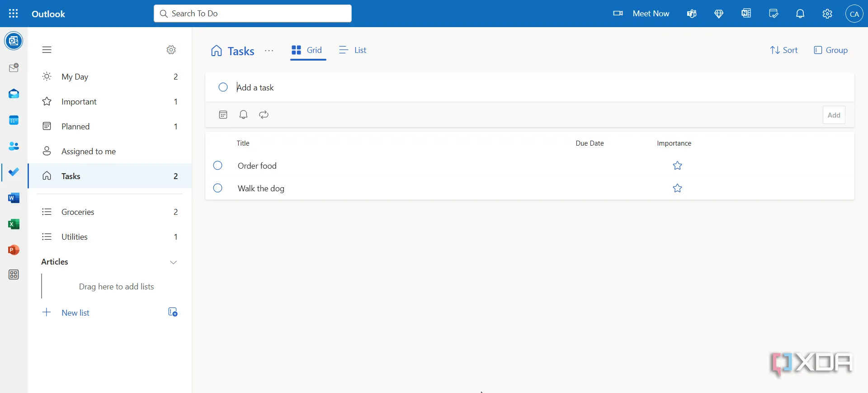Mark Walk the dog as completed
Screen dimensions: 868x393
coord(218,188)
